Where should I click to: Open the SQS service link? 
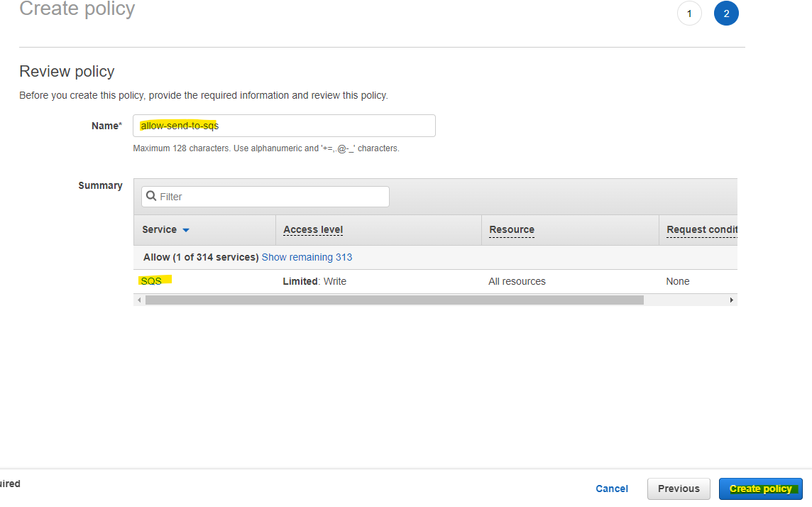tap(151, 281)
